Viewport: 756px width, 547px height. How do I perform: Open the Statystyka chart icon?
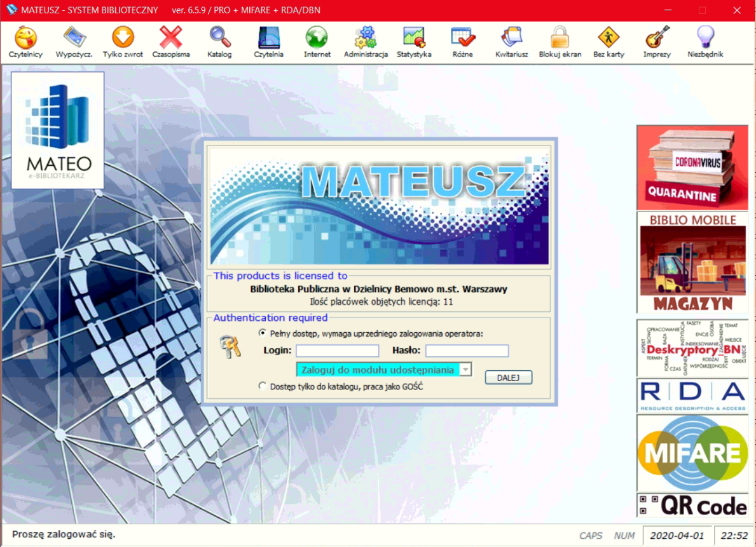click(414, 39)
